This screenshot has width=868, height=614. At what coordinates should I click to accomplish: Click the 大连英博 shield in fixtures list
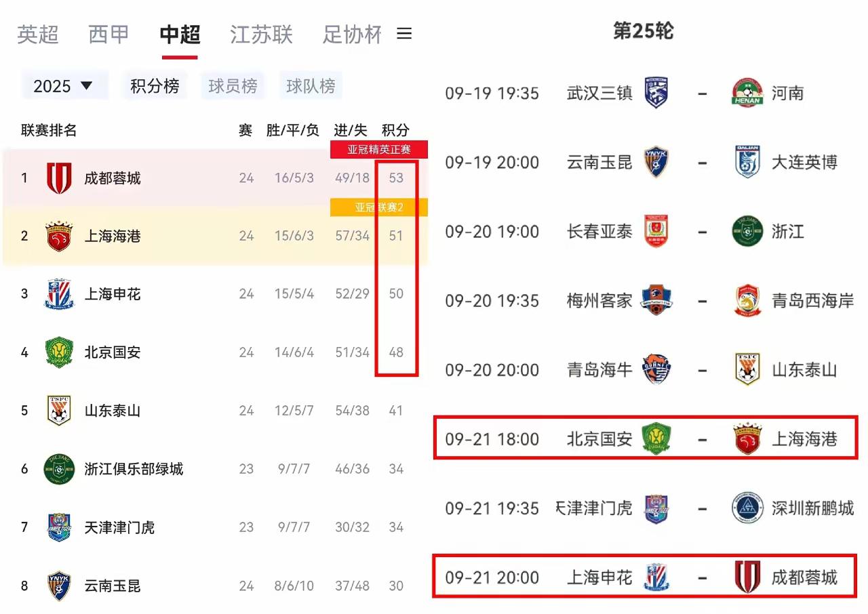[x=747, y=162]
